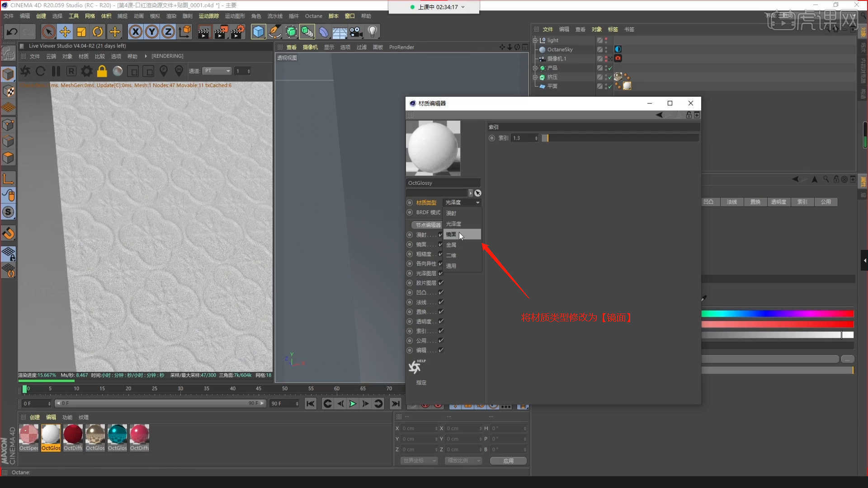Switch to 透明度 tab in attributes
This screenshot has width=868, height=488.
(778, 202)
